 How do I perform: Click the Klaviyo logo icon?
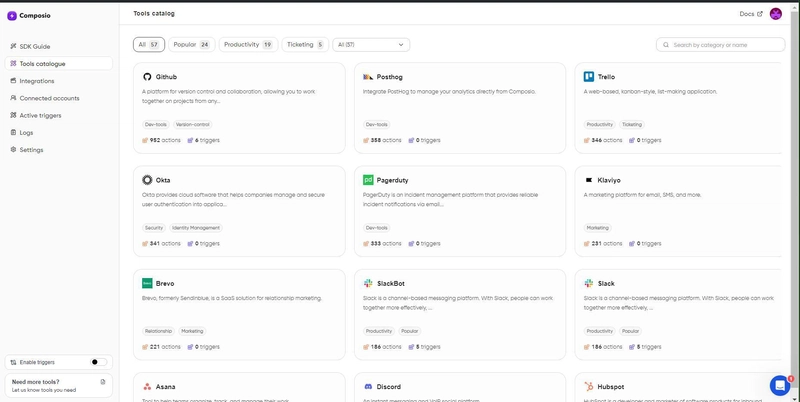(x=589, y=180)
